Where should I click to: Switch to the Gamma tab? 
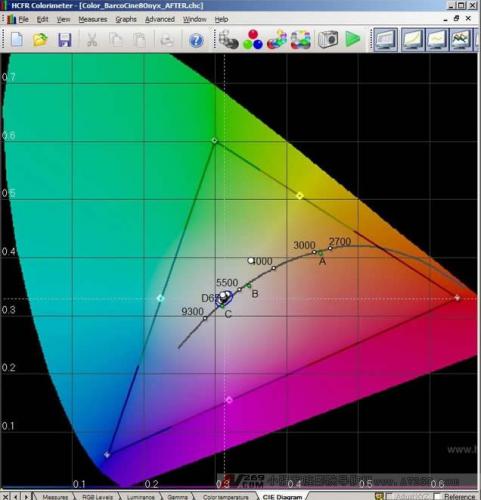pyautogui.click(x=177, y=497)
